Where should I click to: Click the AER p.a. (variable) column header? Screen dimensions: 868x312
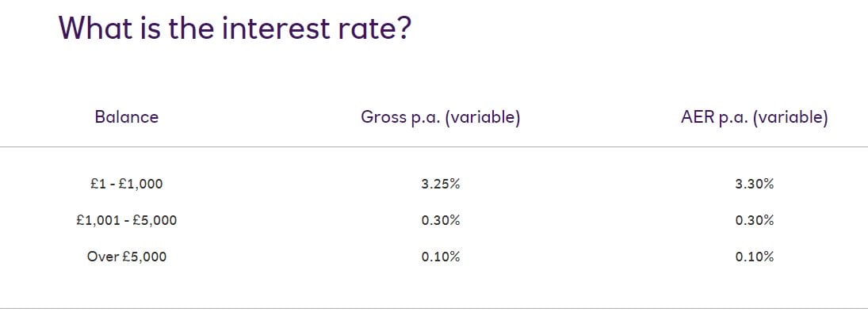pos(755,118)
